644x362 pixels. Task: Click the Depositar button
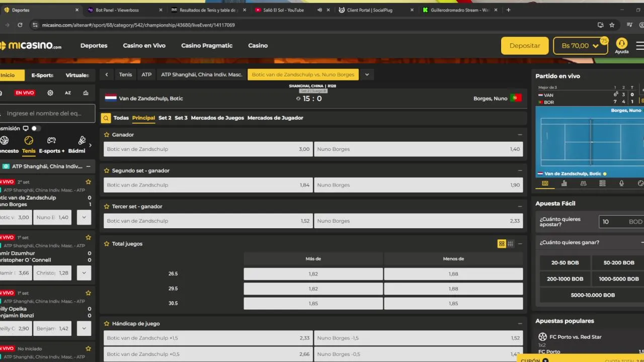coord(525,46)
